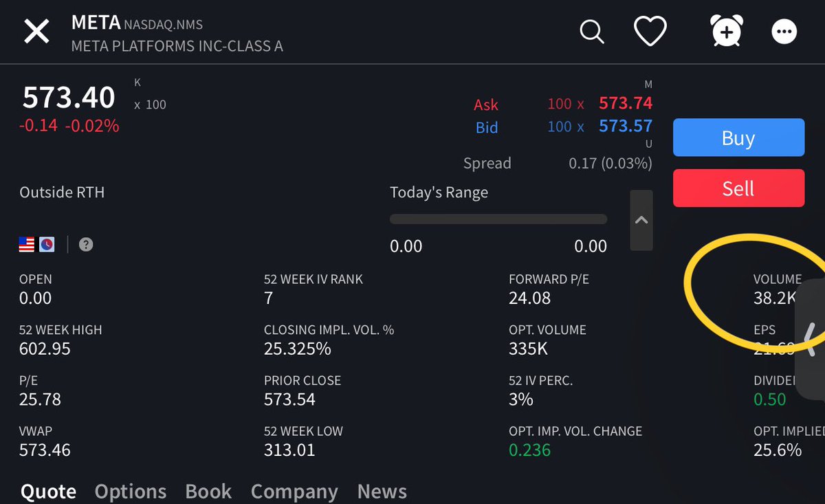This screenshot has height=504, width=825.
Task: Tap OPT. IMP. VOL. CHANGE value 0.236
Action: click(x=530, y=450)
